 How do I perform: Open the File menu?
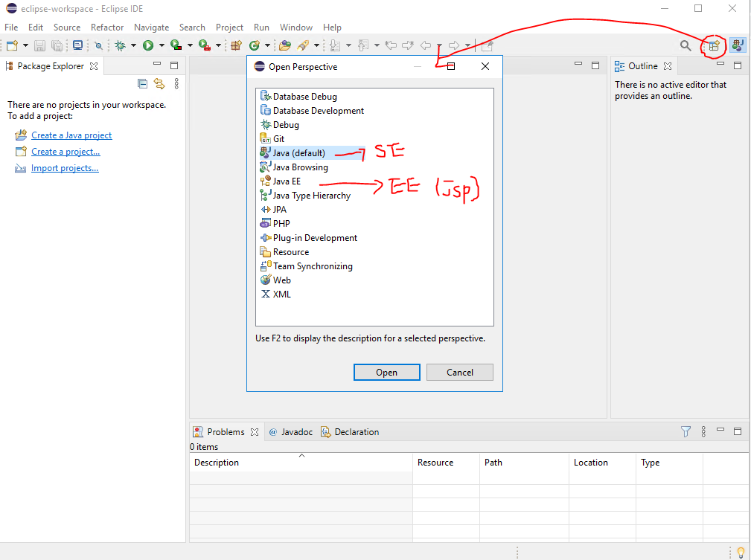(x=11, y=28)
